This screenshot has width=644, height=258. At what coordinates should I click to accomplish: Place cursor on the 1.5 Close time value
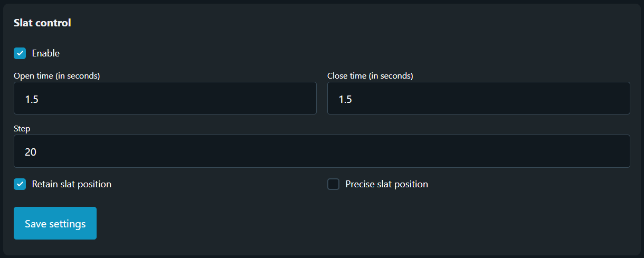345,99
